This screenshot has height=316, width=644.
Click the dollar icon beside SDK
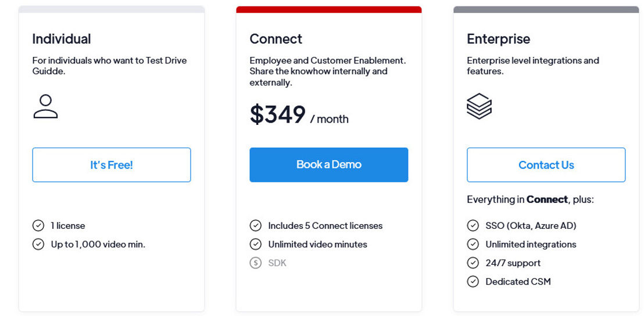(x=256, y=263)
